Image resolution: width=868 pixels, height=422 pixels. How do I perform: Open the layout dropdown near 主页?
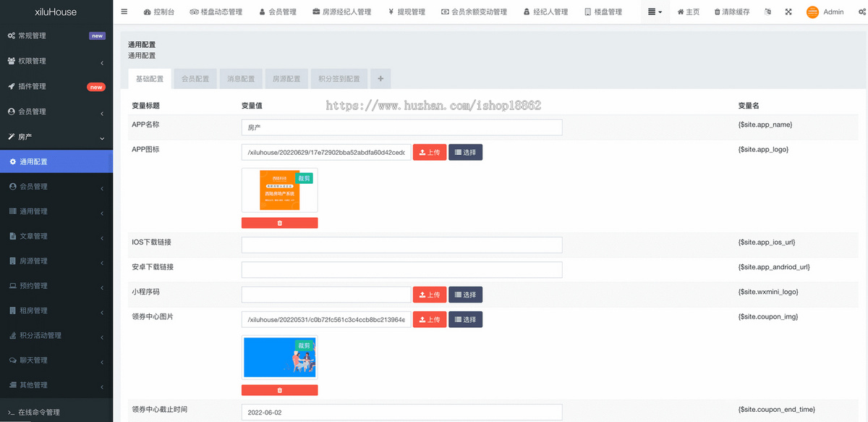654,12
